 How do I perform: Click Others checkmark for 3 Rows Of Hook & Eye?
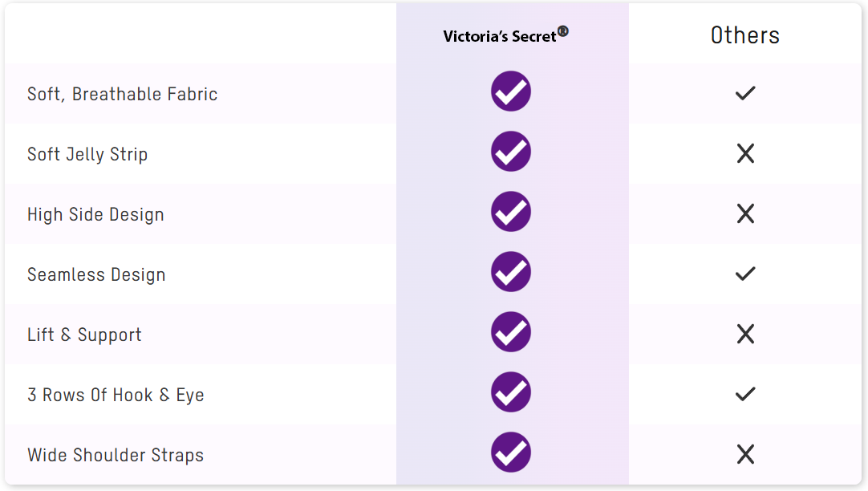coord(745,394)
